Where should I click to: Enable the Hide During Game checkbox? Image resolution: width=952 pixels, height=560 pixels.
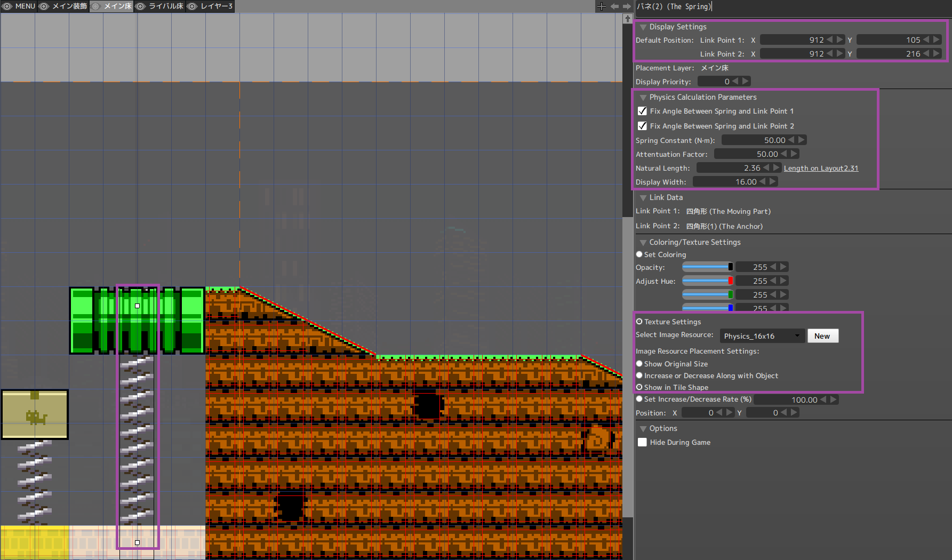[642, 442]
